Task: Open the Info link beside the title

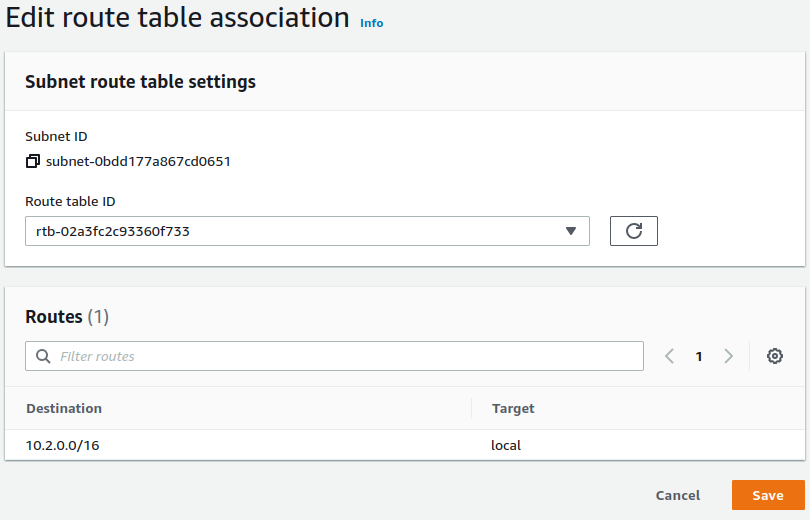Action: 371,23
